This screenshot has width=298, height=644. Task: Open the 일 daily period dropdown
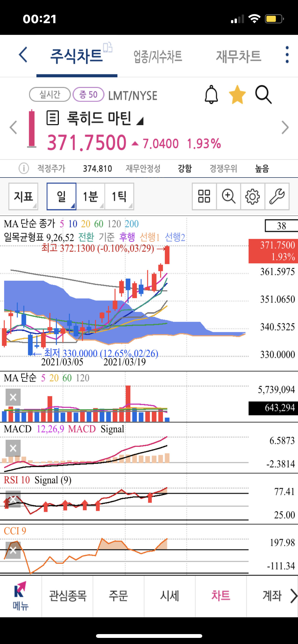coord(61,196)
